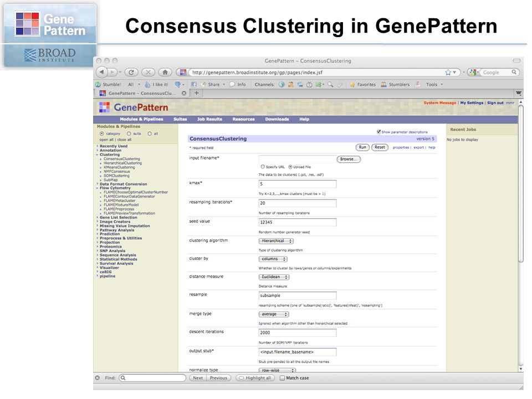This screenshot has width=532, height=399.
Task: Expand the Visualizer category
Action: (x=97, y=268)
